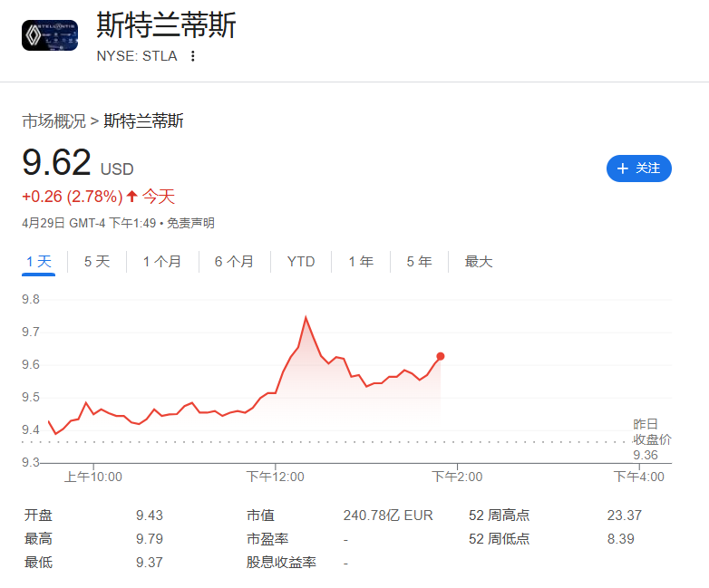Click the +0.26 (2.78%) change text
This screenshot has width=709, height=588.
point(73,197)
